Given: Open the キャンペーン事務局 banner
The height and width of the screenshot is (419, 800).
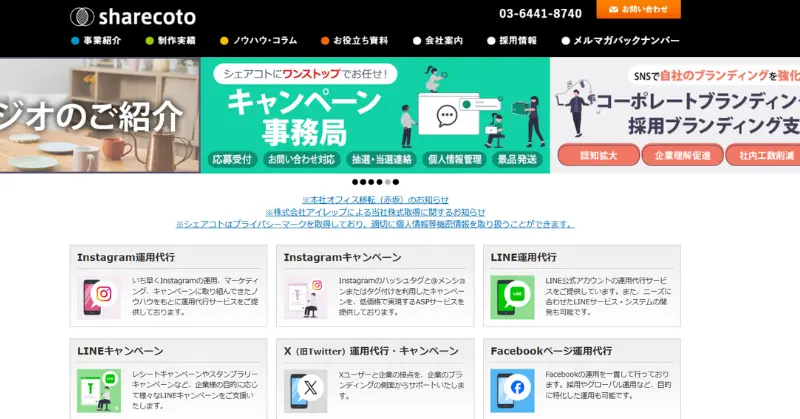Looking at the screenshot, I should [375, 115].
